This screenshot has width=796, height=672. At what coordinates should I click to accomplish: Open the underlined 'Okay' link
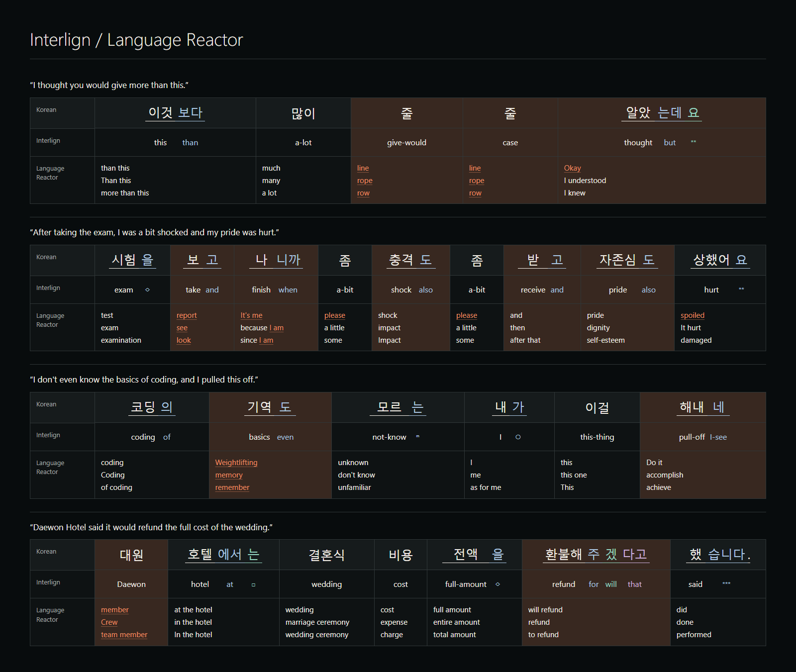pyautogui.click(x=573, y=168)
